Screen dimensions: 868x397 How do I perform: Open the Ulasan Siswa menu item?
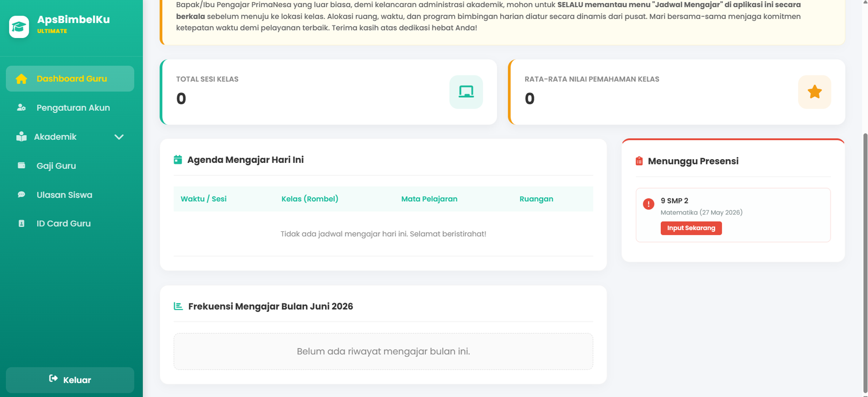point(70,194)
